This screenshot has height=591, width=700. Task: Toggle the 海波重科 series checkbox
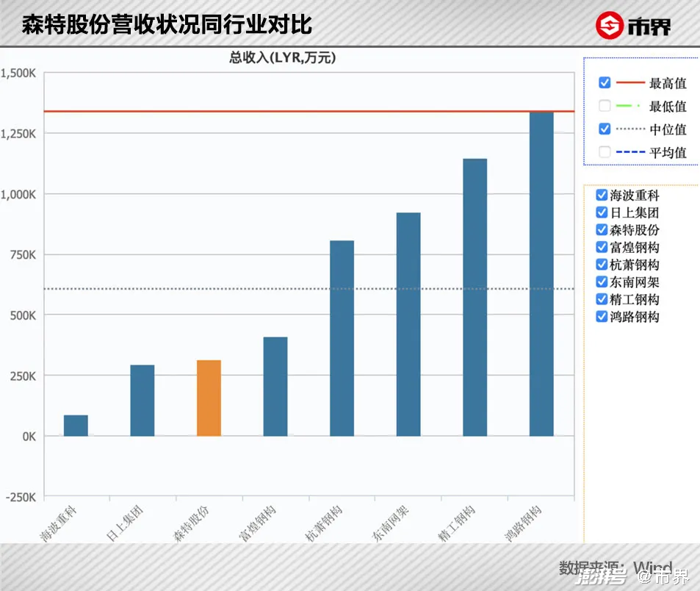tap(602, 195)
